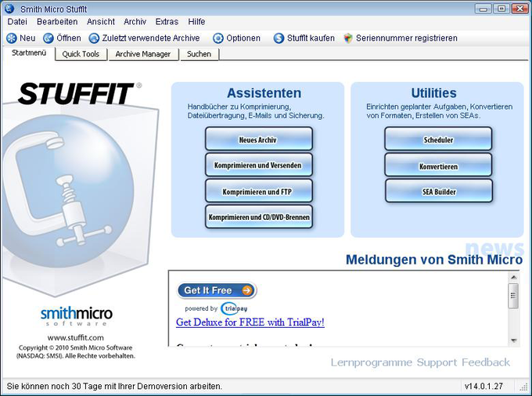
Task: Open the Extras menu
Action: (x=167, y=22)
